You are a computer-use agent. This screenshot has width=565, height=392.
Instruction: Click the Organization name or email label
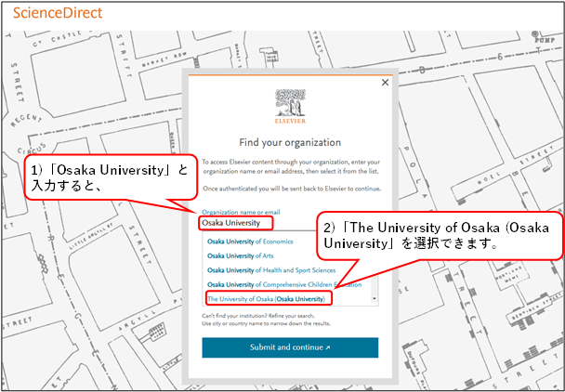(x=240, y=213)
